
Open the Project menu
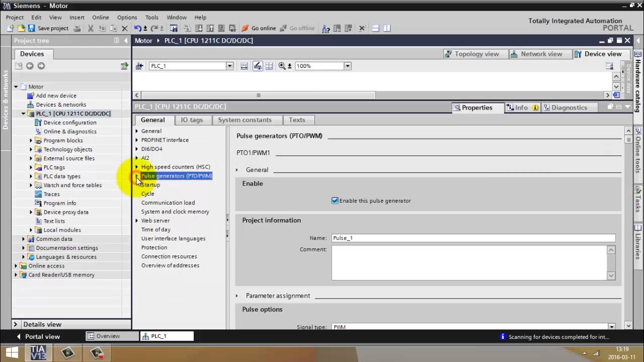click(15, 17)
